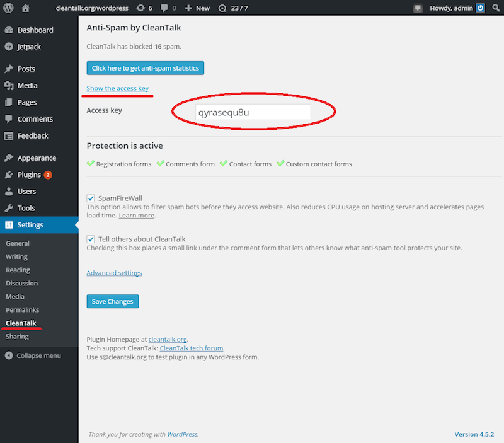Click the notification icon beside Howdy, admin
Screen dimensions: 504x443
(x=418, y=8)
